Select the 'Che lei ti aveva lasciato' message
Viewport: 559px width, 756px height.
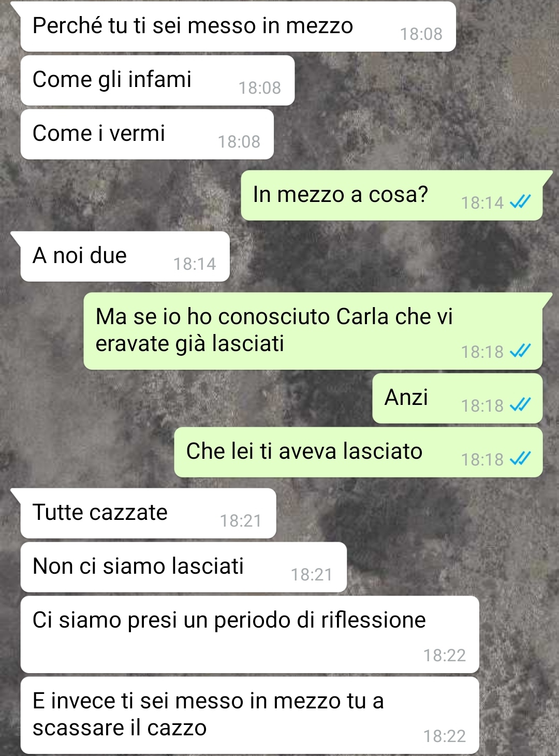click(x=358, y=452)
